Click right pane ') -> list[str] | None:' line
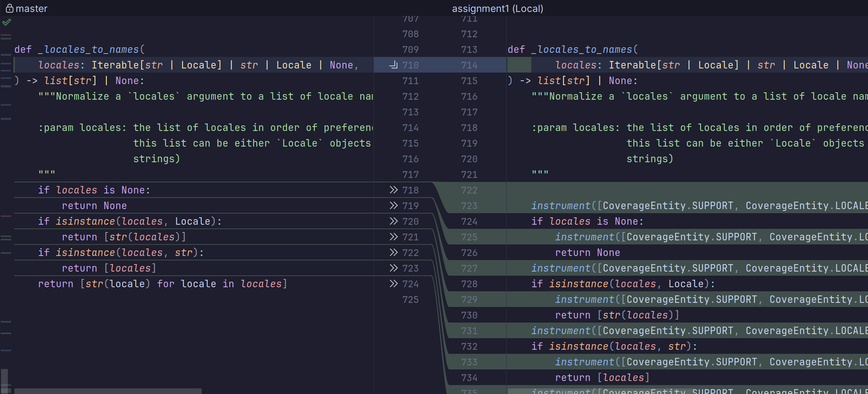 tap(573, 81)
